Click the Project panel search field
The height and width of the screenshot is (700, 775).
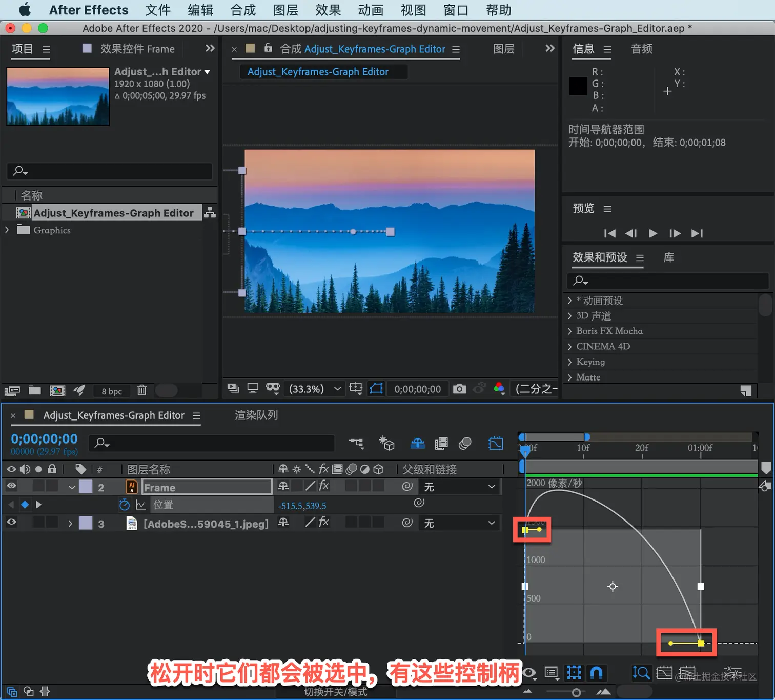point(110,171)
